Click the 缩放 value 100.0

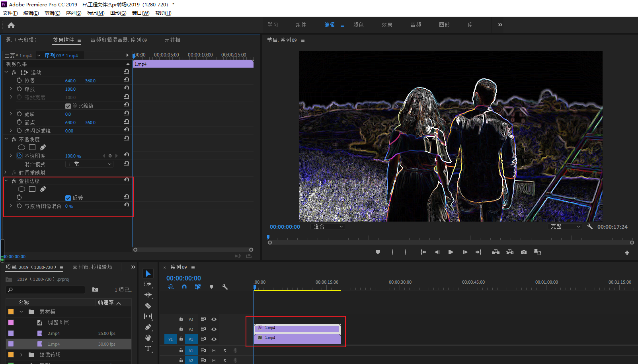click(70, 89)
